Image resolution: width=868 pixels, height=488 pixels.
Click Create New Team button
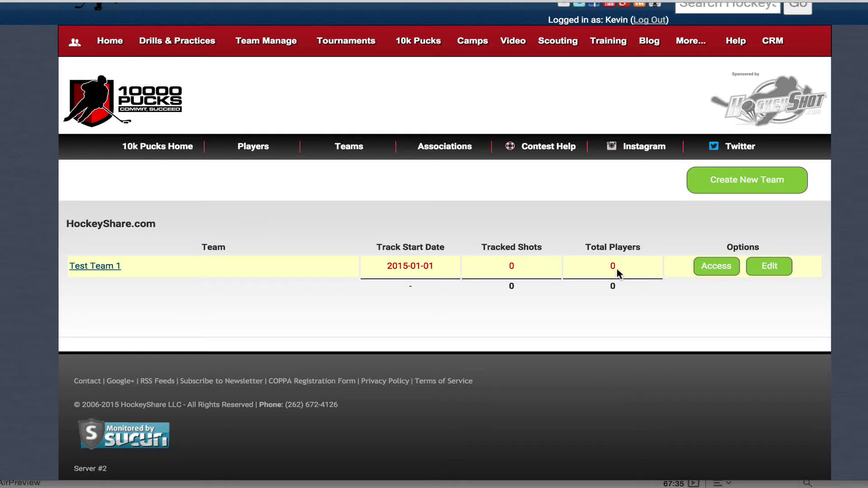(747, 180)
